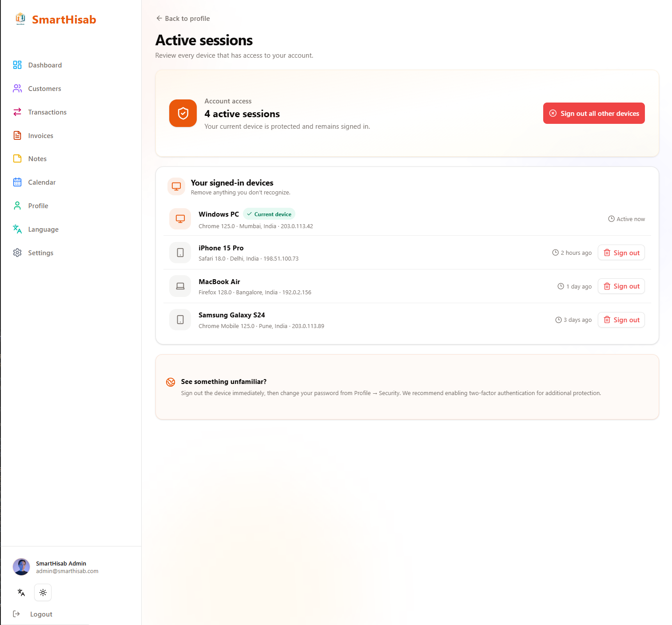The height and width of the screenshot is (625, 672).
Task: Select the SmartHisab Admin avatar
Action: point(21,567)
